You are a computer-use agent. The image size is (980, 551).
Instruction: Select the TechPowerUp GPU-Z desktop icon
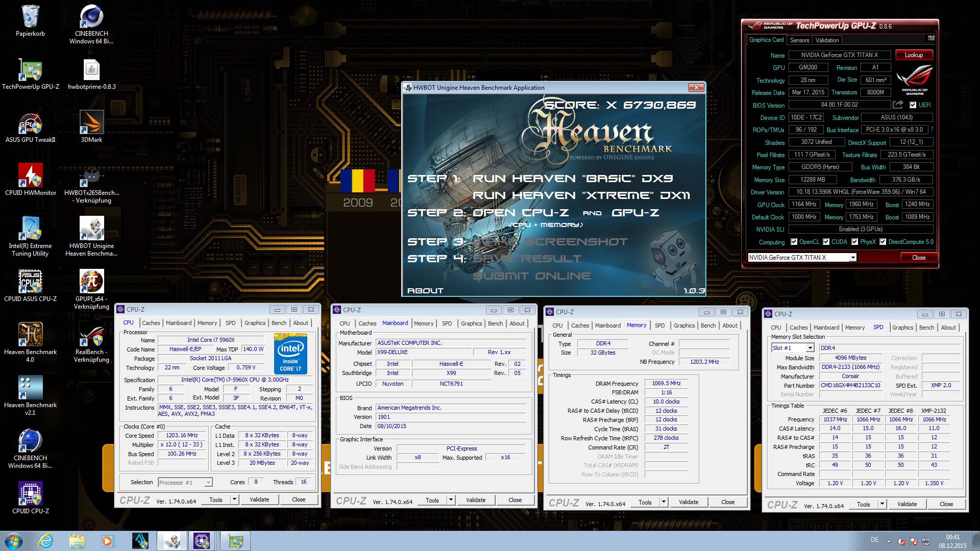pos(31,74)
